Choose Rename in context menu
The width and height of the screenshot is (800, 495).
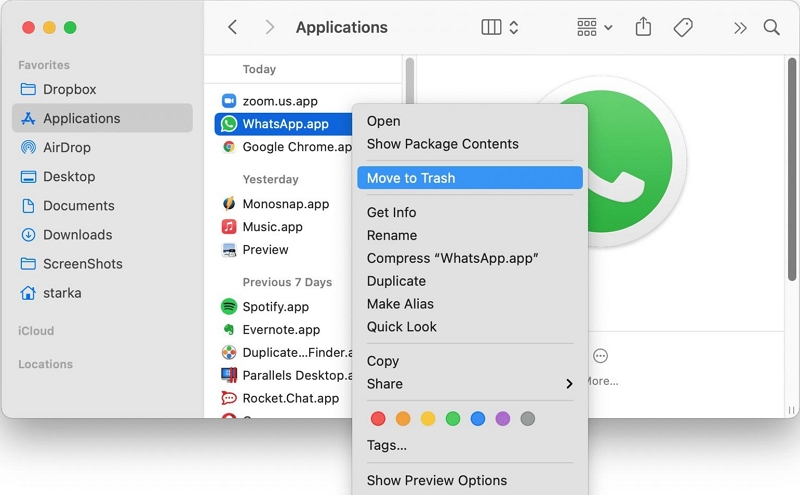tap(469, 235)
